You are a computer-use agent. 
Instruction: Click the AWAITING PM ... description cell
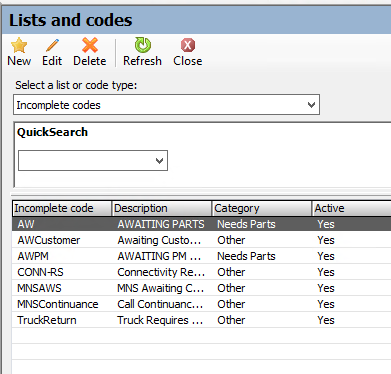click(159, 256)
